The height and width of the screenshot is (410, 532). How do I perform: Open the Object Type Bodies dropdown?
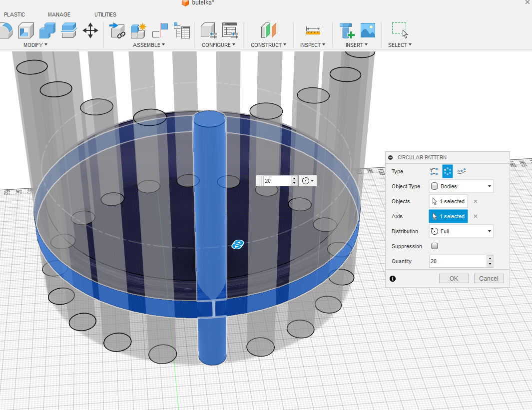click(461, 186)
